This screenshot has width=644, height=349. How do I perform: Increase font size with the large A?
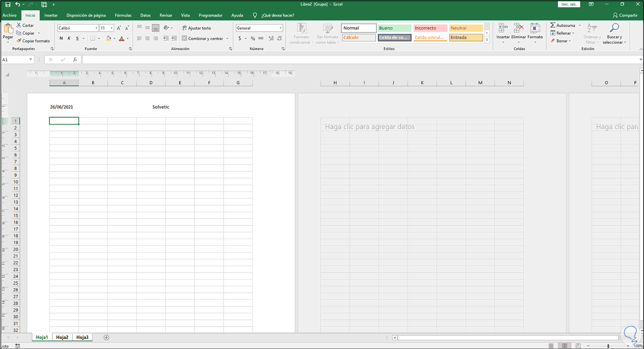click(x=119, y=28)
